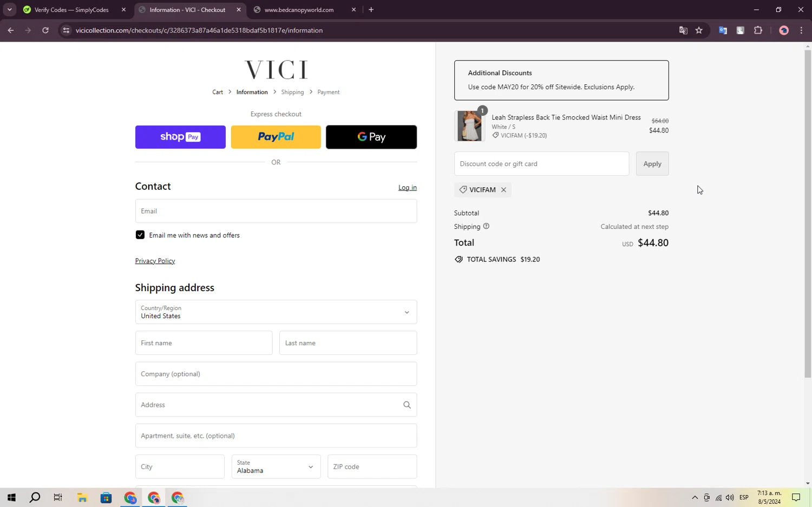
Task: Click the Company (optional) field
Action: point(276,374)
